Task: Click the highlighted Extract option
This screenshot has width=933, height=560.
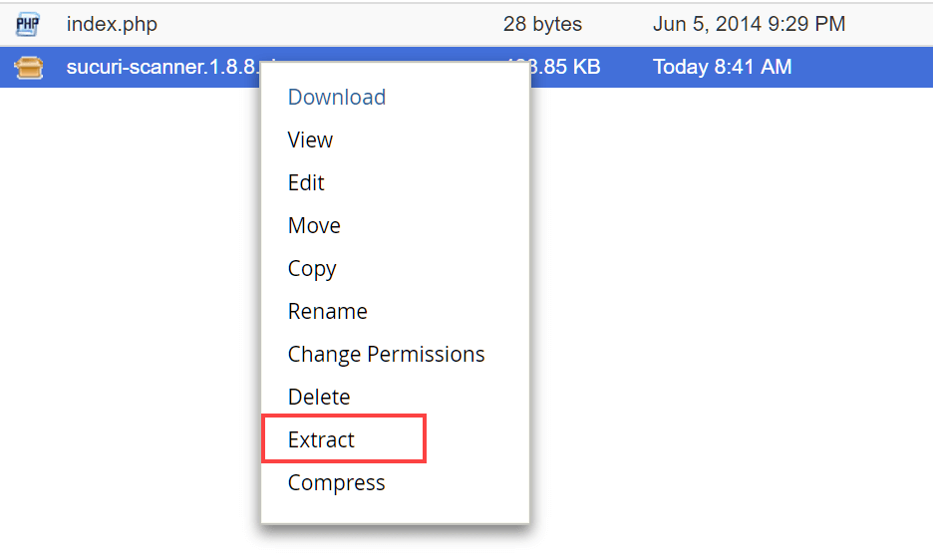Action: click(344, 438)
